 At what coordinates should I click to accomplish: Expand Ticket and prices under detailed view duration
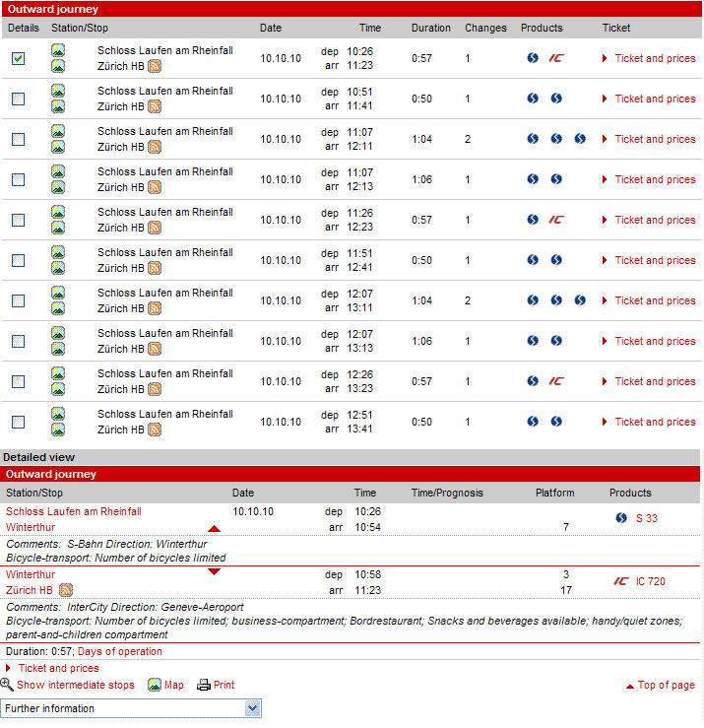click(x=58, y=668)
